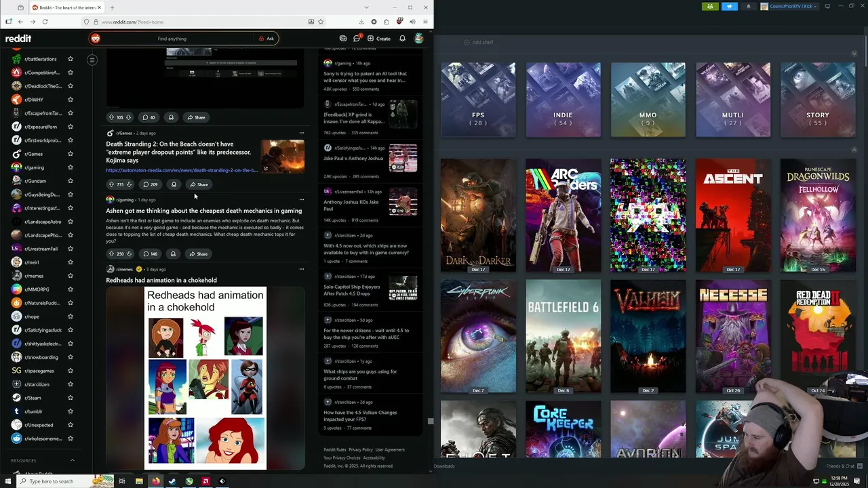List all Firefox tabs dropdown

[x=366, y=7]
